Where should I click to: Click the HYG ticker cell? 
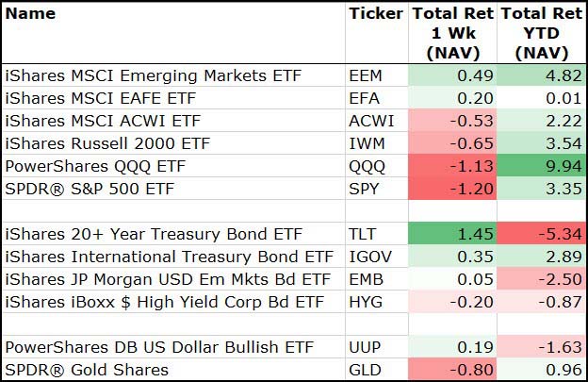click(x=363, y=301)
